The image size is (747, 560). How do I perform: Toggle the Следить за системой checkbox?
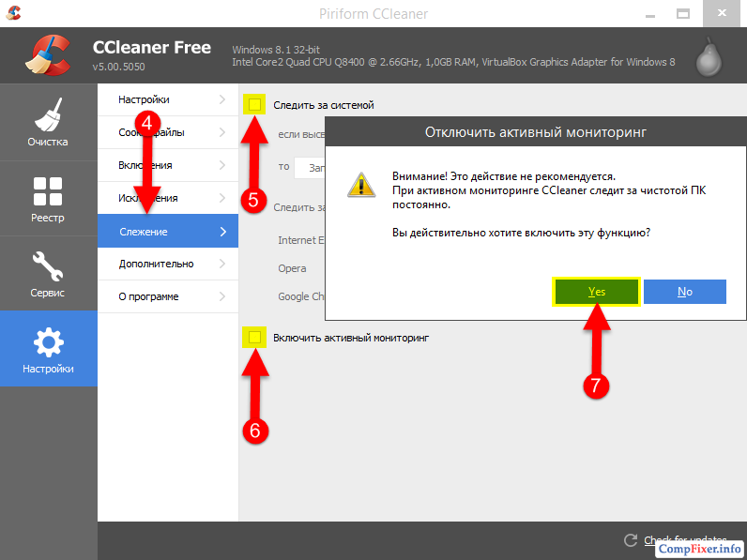pos(254,105)
